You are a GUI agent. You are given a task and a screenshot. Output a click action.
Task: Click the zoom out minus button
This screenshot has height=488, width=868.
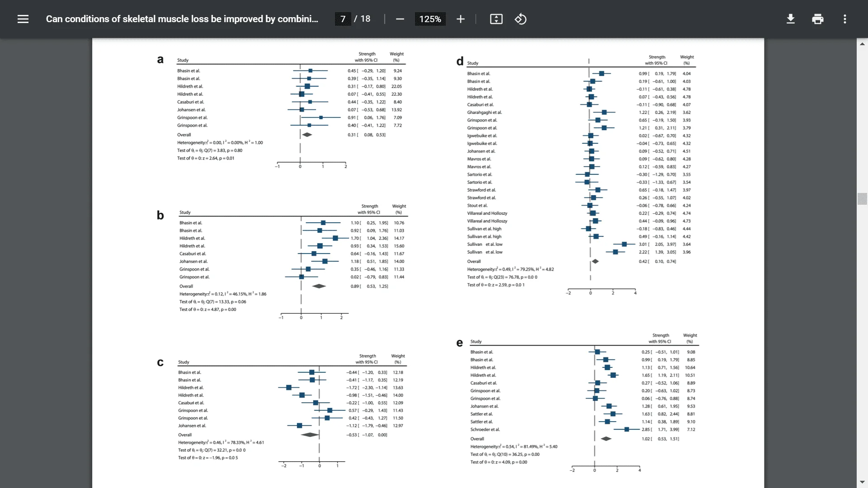click(x=400, y=19)
